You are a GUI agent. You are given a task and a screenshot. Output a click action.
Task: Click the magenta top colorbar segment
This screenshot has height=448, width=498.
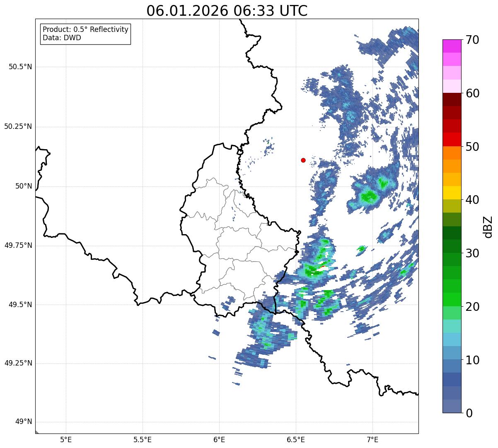tap(452, 46)
